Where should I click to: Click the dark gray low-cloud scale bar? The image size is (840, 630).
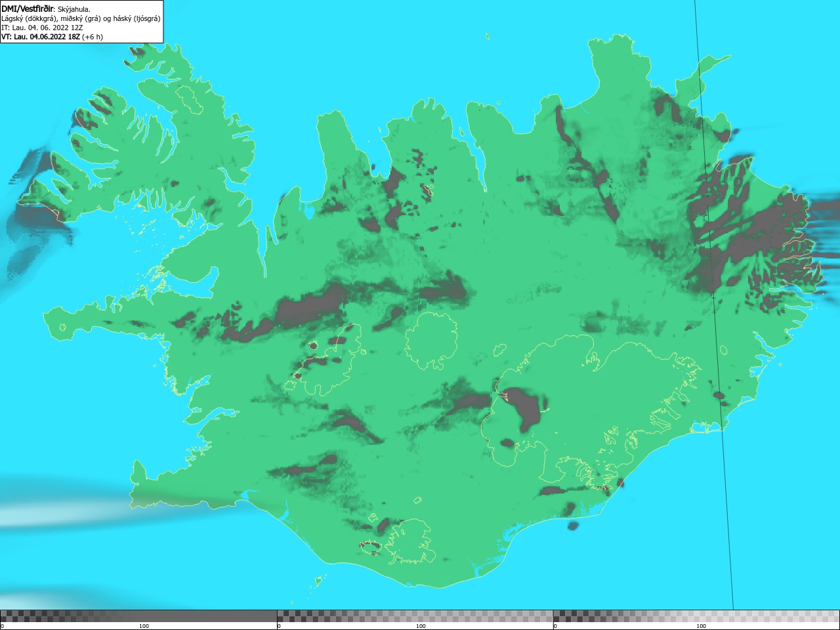pos(138,616)
